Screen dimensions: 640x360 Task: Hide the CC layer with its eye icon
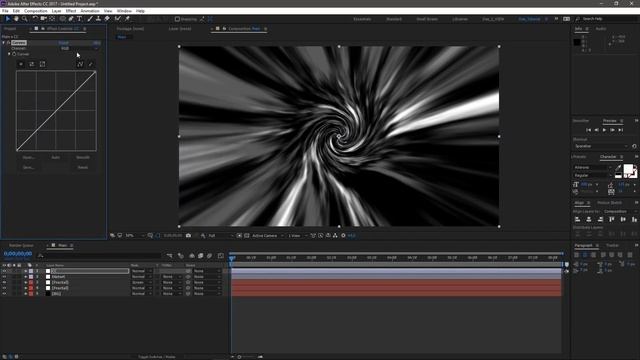point(4,271)
